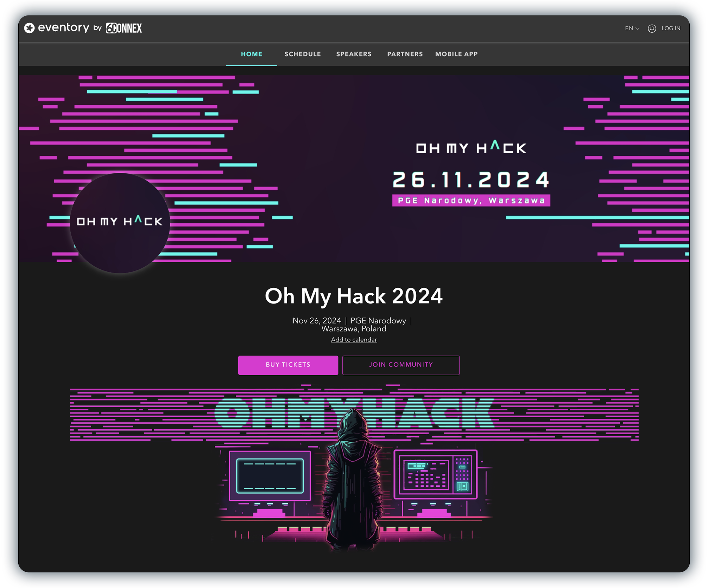This screenshot has height=588, width=708.
Task: Open the SPEAKERS navigation tab
Action: pyautogui.click(x=354, y=54)
